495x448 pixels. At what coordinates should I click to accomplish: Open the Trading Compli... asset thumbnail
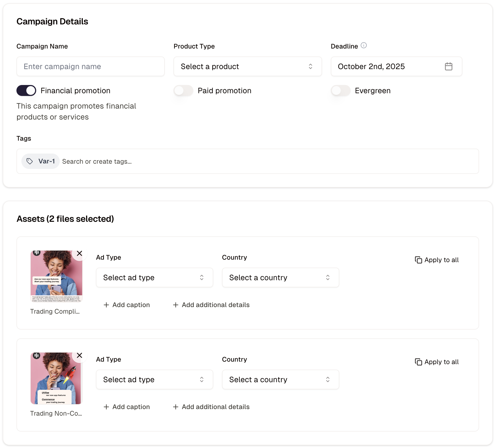click(x=56, y=276)
